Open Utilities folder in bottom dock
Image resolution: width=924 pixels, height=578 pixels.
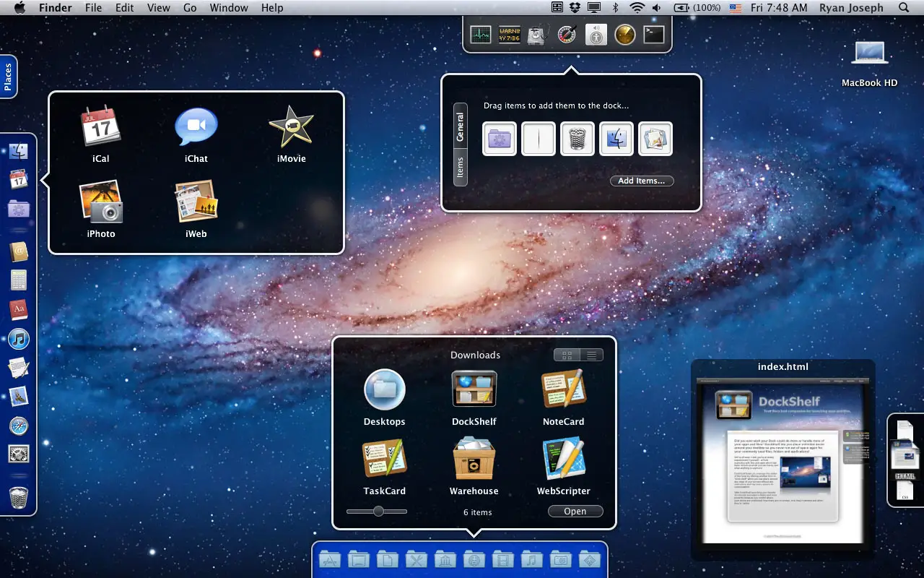coord(417,559)
